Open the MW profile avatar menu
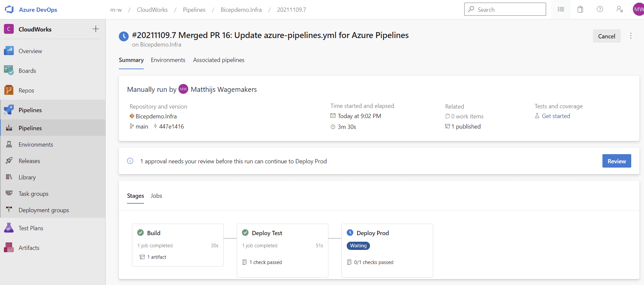Viewport: 644px width, 285px height. tap(638, 9)
